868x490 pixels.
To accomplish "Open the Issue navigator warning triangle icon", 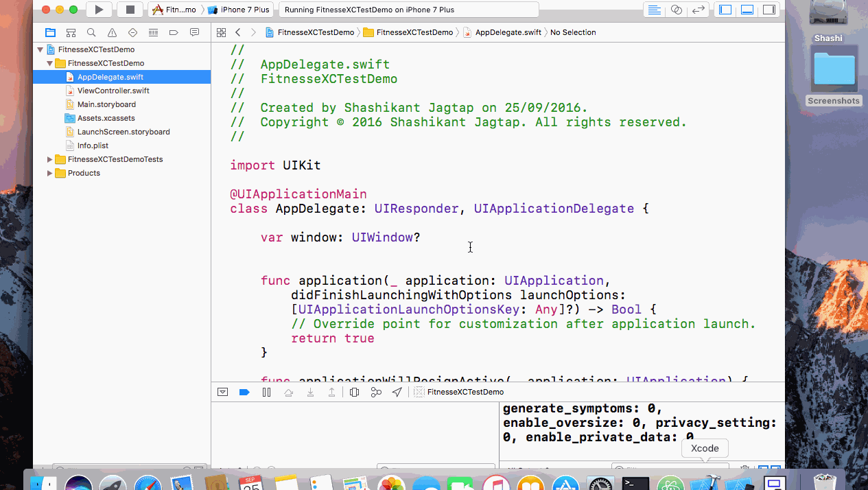I will click(x=112, y=32).
